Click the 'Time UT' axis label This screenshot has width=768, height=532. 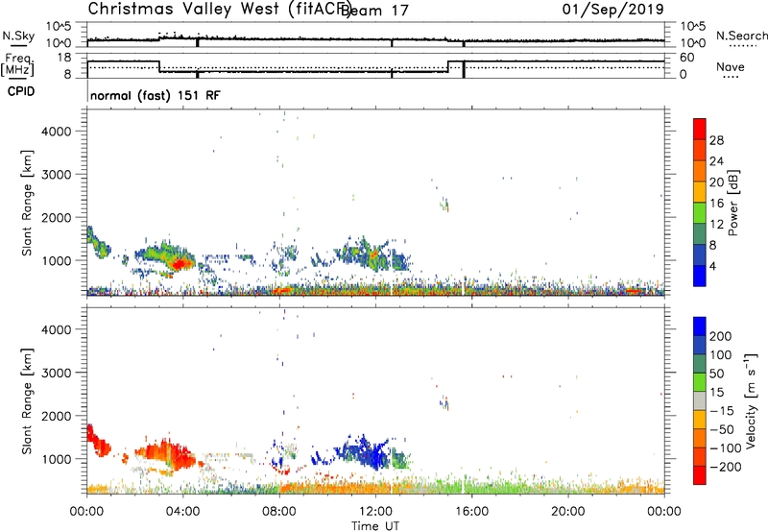375,525
